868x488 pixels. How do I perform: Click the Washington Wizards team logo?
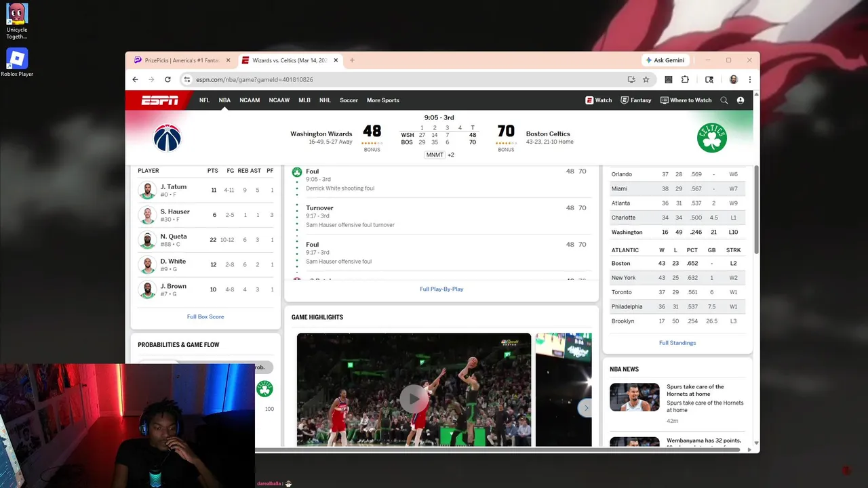(167, 138)
